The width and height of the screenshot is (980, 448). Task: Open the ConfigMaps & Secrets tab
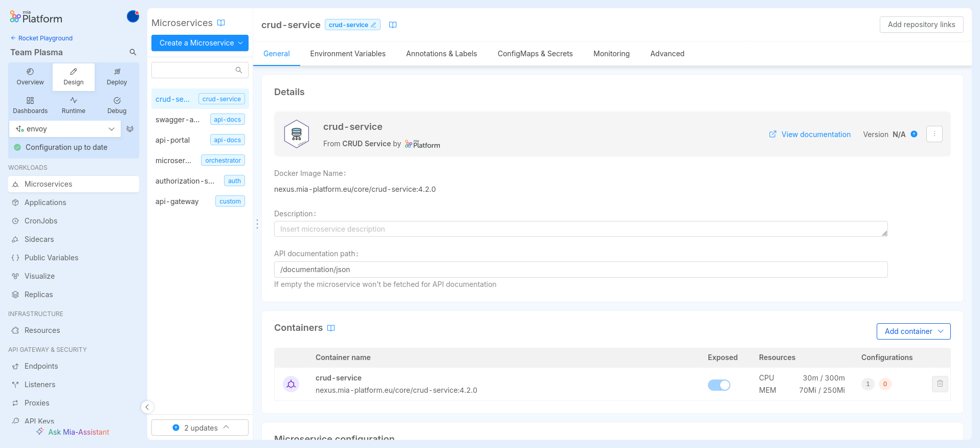[534, 54]
